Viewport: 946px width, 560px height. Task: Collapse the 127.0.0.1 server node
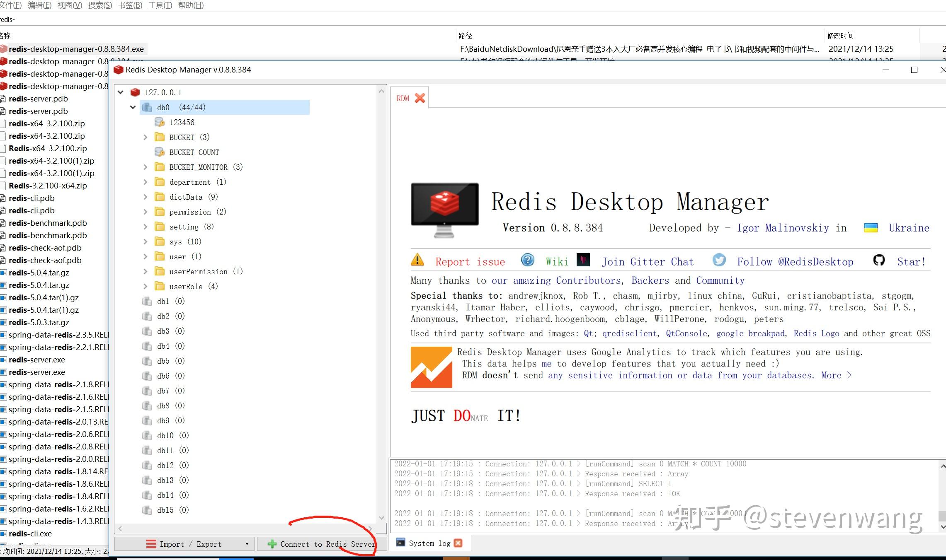coord(121,92)
